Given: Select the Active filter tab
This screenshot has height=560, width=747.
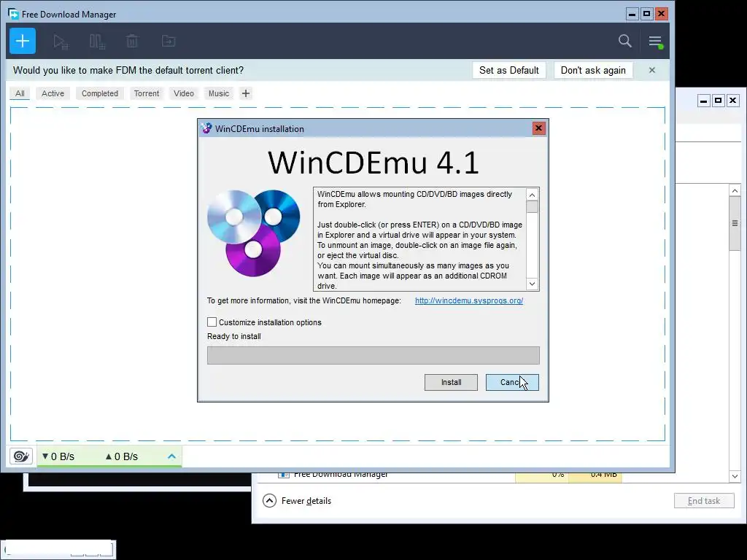Looking at the screenshot, I should click(x=53, y=93).
